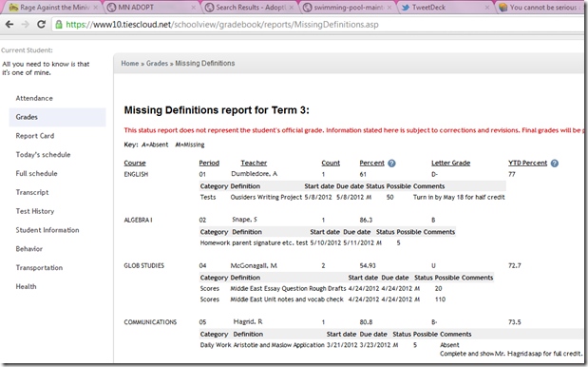
Task: Switch to the You cannot be serious tab
Action: [540, 8]
